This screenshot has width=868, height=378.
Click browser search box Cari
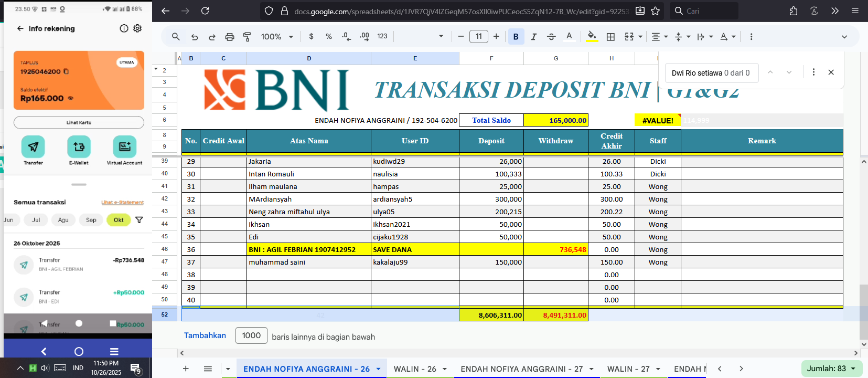click(704, 11)
